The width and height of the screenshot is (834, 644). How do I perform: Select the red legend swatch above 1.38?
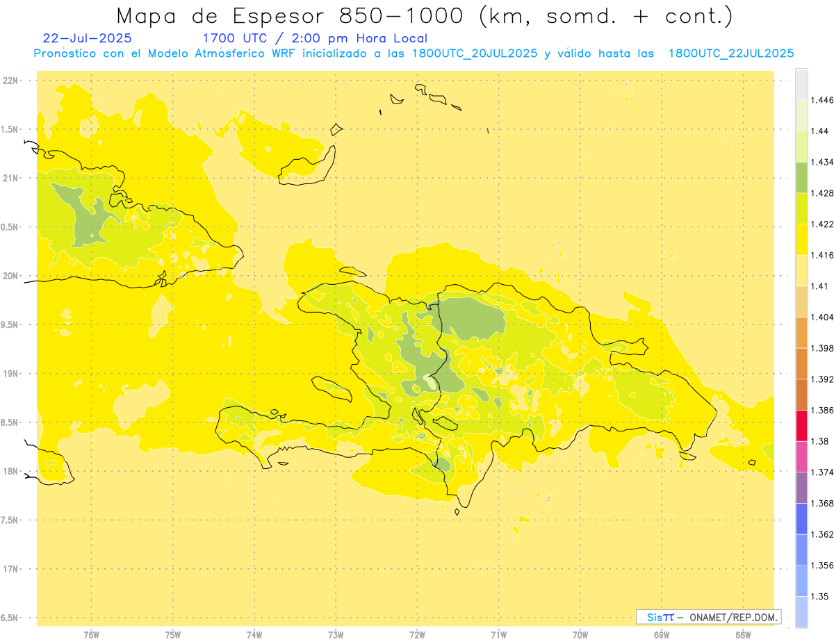click(x=801, y=425)
